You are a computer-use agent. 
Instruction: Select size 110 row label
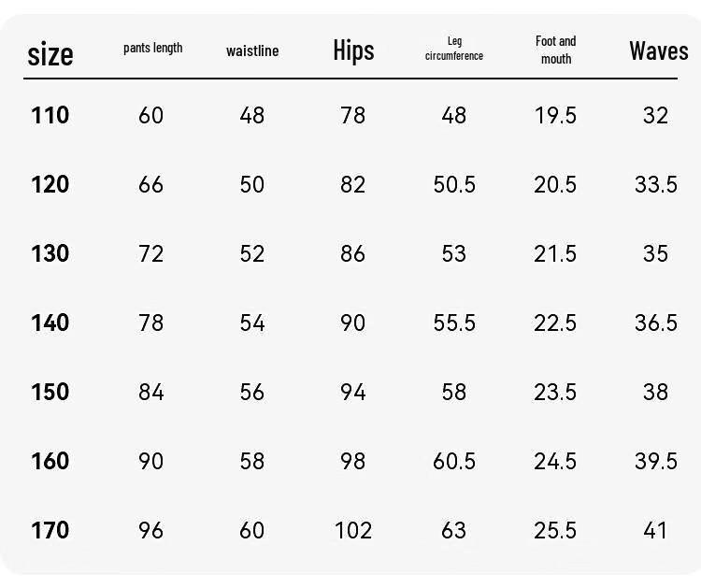50,115
